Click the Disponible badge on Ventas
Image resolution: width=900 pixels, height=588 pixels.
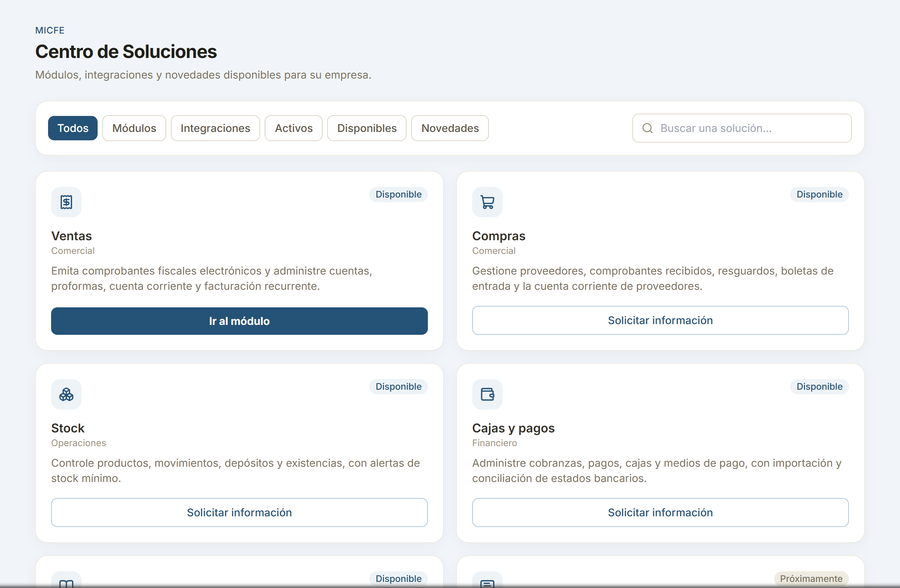pyautogui.click(x=399, y=194)
